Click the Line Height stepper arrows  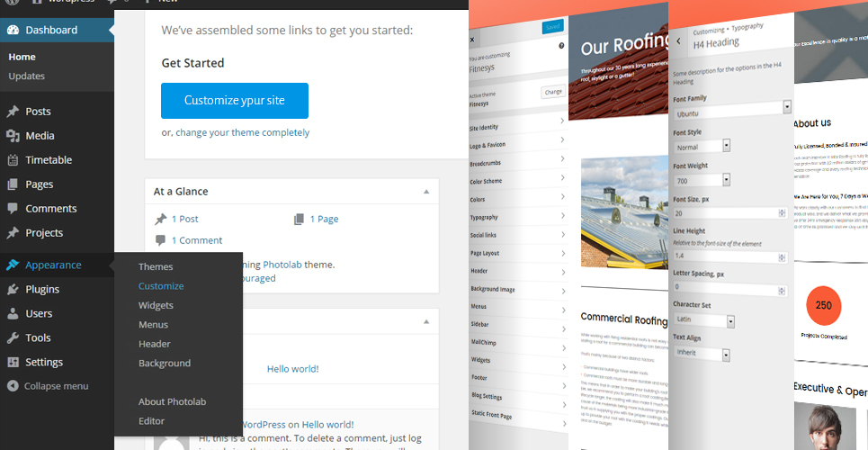click(782, 257)
